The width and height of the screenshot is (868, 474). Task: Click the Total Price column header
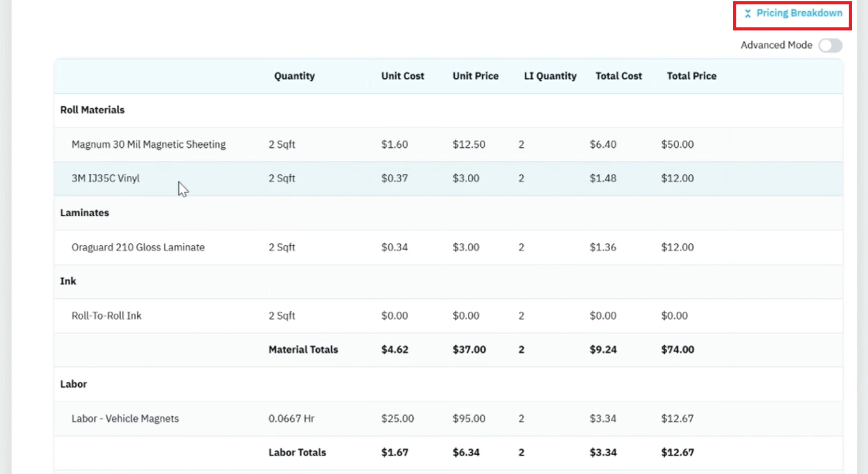(x=692, y=76)
